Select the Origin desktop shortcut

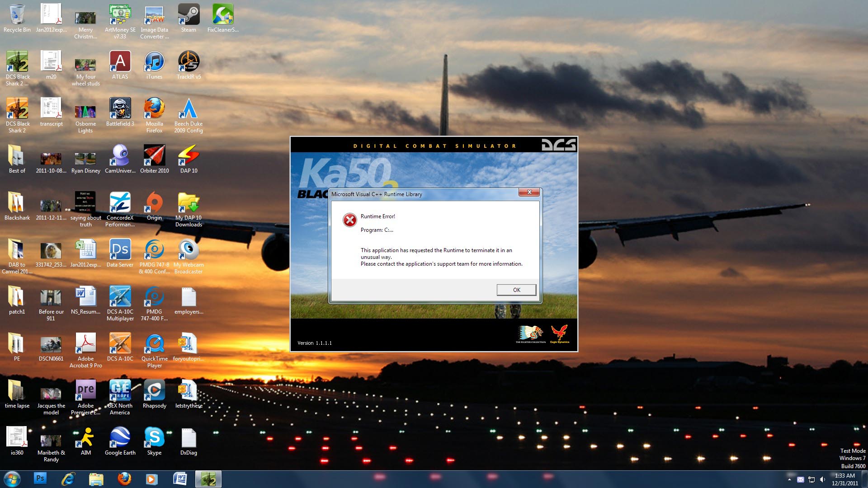[x=154, y=206]
